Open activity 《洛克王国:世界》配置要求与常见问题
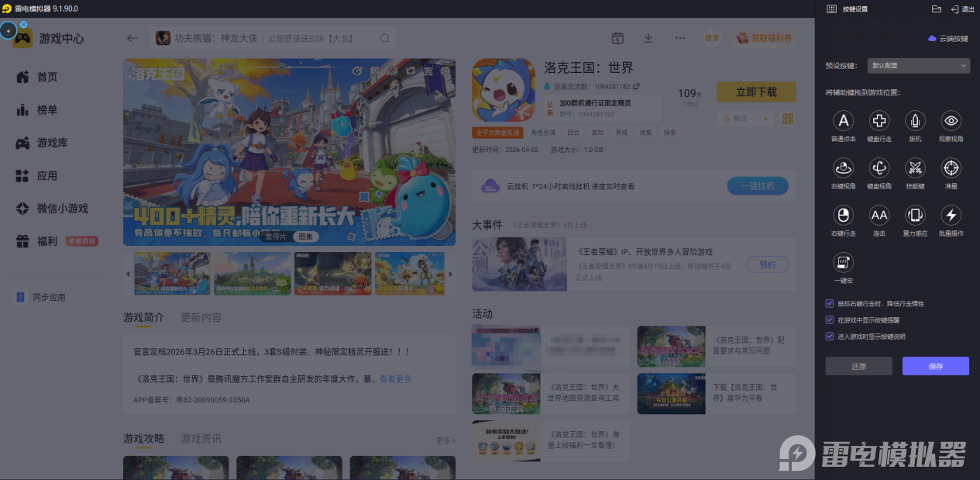This screenshot has height=480, width=980. 716,346
